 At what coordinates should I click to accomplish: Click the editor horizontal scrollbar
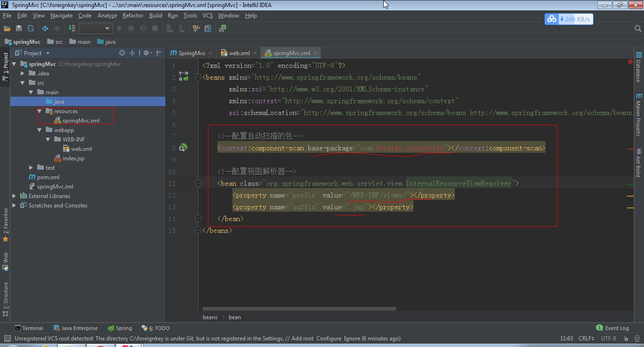click(299, 309)
